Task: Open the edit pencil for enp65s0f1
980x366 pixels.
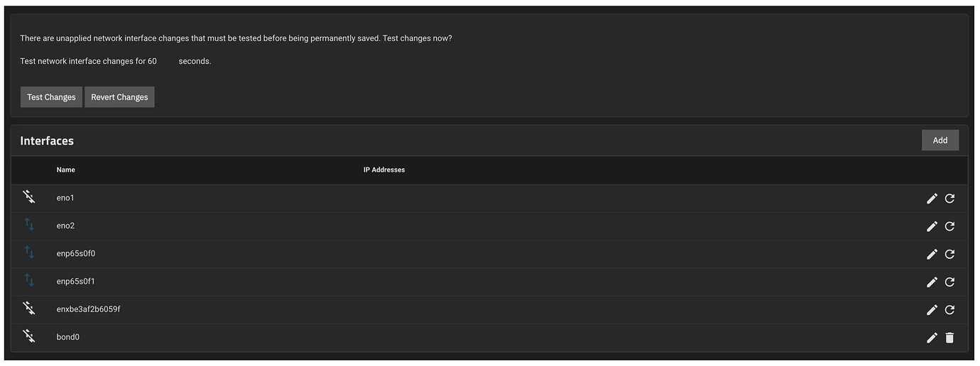Action: (x=932, y=282)
